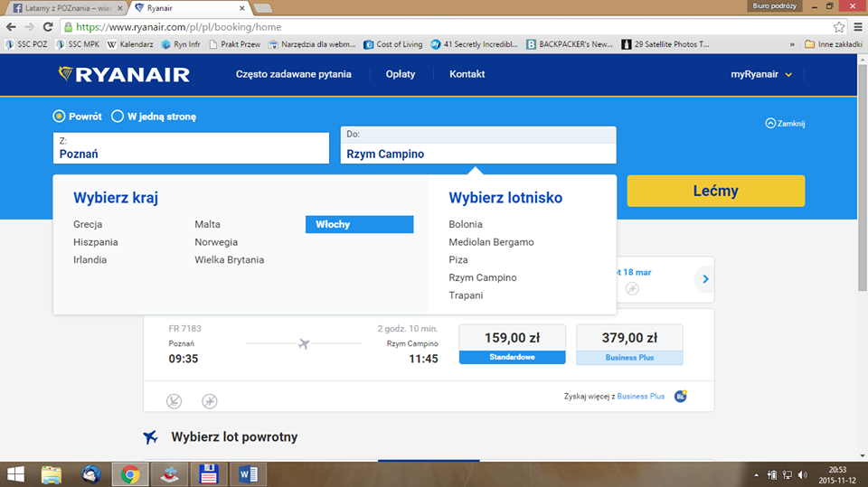The width and height of the screenshot is (868, 487).
Task: Open the volume control in system tray
Action: 803,475
